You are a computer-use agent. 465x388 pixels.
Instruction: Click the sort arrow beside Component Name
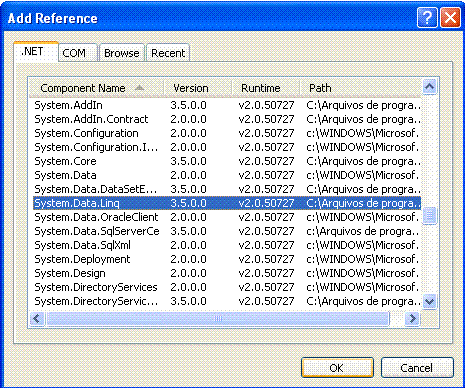pyautogui.click(x=140, y=88)
